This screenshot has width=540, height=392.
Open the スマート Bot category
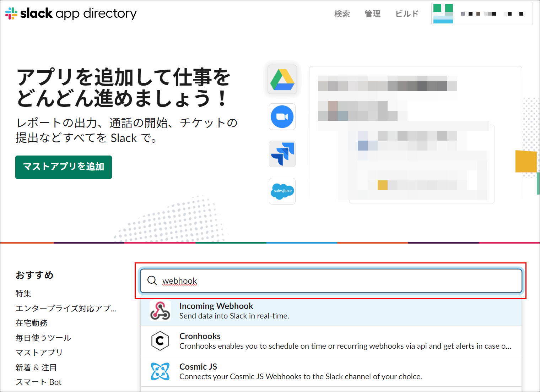tap(39, 382)
